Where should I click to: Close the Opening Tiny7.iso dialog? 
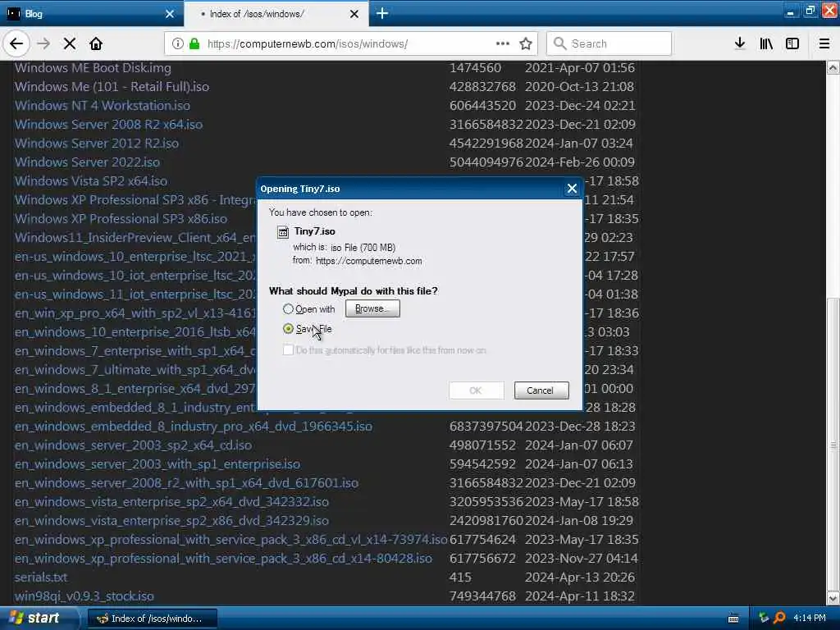tap(572, 189)
